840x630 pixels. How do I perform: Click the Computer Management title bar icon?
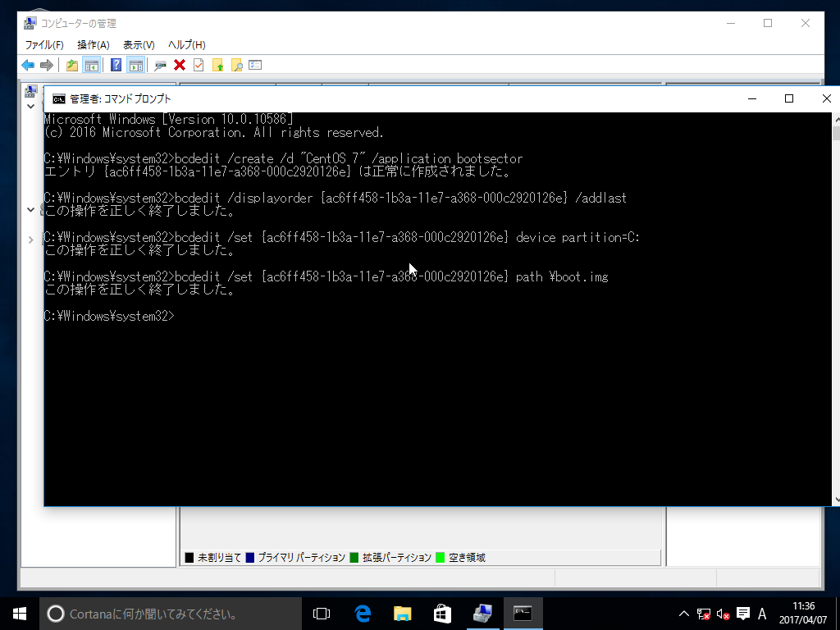[x=30, y=24]
